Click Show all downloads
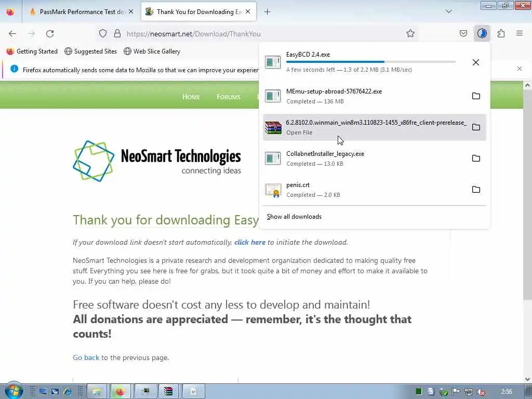Viewport: 532px width, 399px height. coord(294,217)
